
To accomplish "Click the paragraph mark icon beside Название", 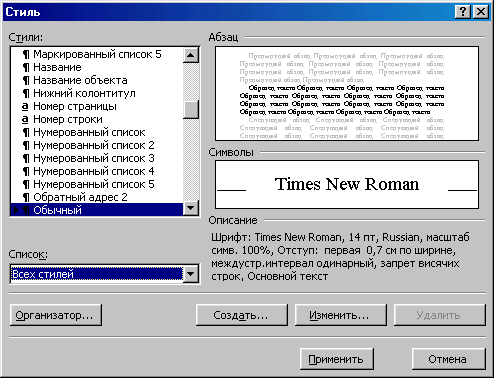I will [x=26, y=68].
